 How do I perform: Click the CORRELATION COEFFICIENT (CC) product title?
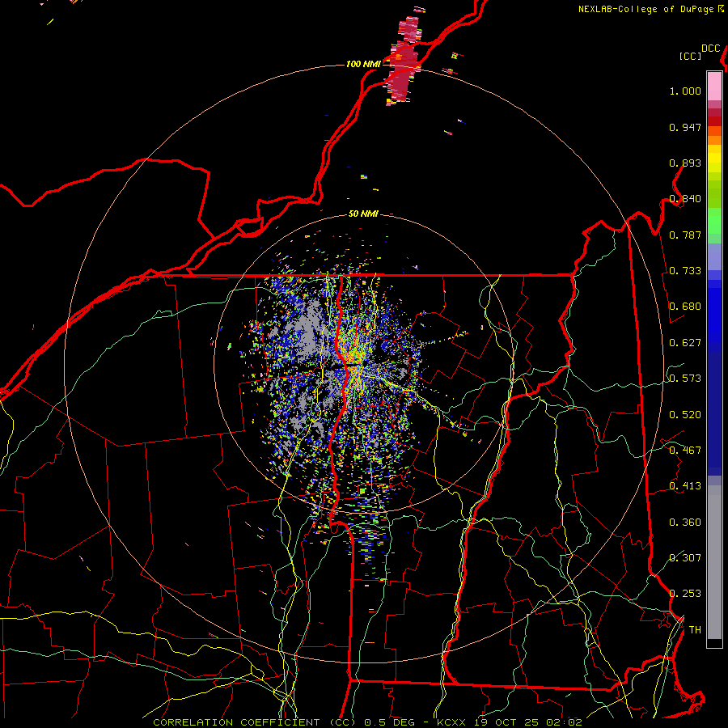[x=255, y=722]
